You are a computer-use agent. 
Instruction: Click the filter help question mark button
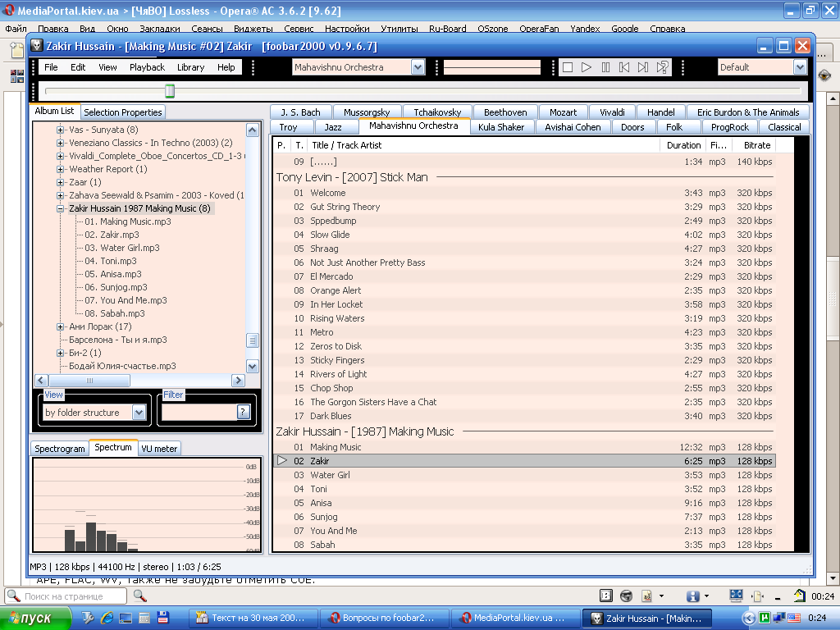[x=243, y=412]
